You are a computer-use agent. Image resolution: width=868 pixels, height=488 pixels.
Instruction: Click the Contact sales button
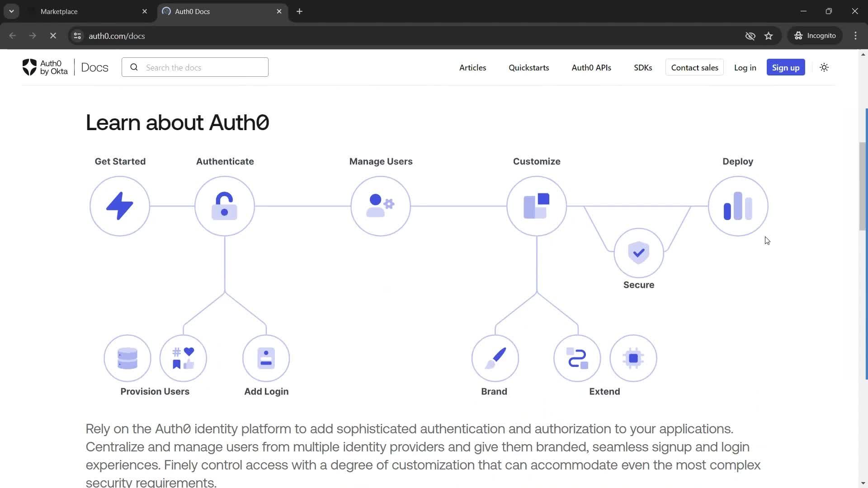(694, 67)
